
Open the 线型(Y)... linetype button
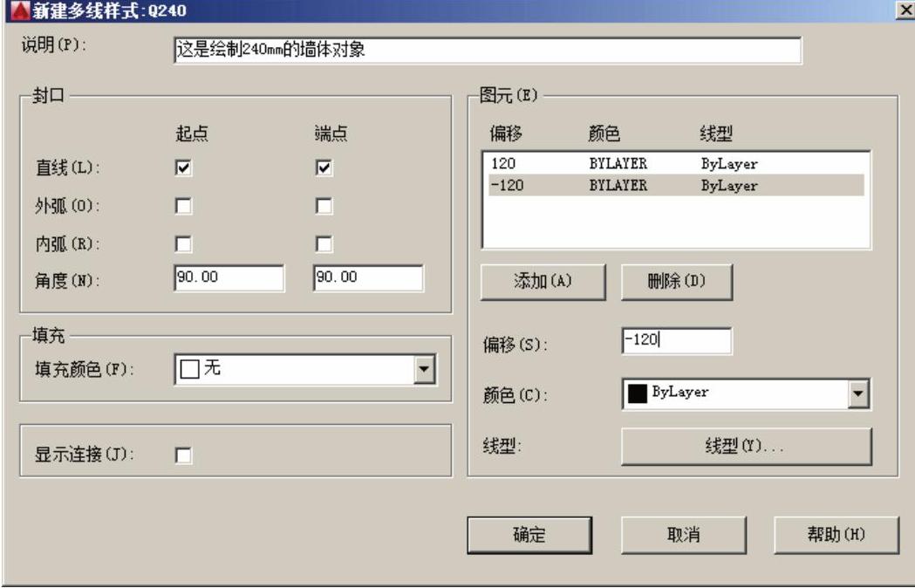747,447
